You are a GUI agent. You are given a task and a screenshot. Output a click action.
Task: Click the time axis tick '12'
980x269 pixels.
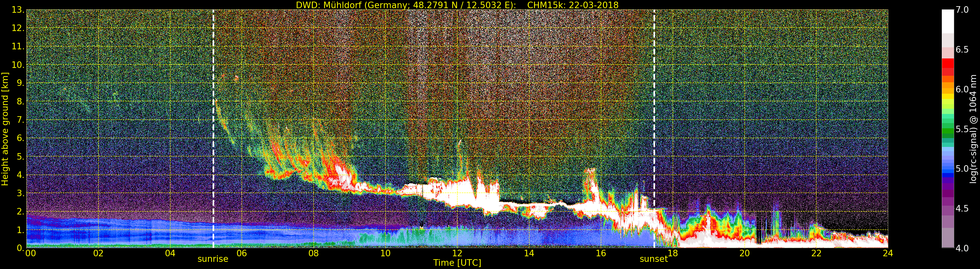457,253
